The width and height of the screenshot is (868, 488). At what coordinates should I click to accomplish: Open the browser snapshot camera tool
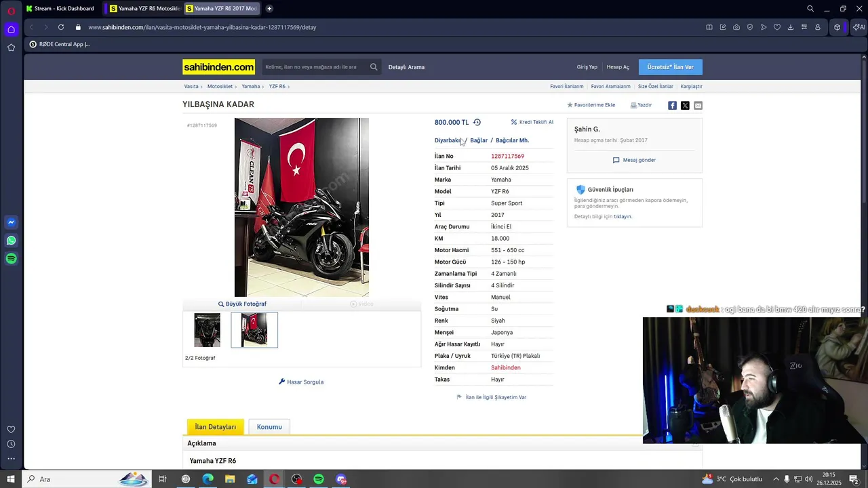tap(736, 27)
